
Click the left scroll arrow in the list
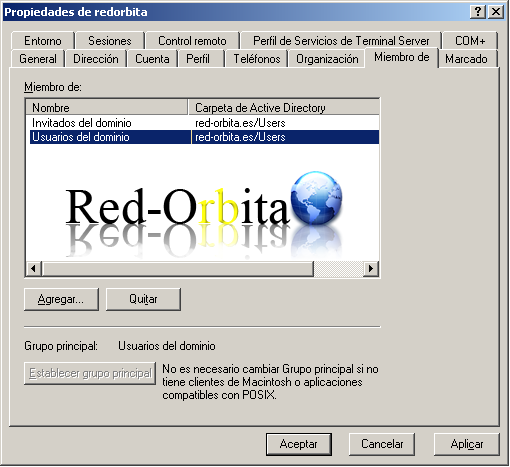pyautogui.click(x=34, y=268)
